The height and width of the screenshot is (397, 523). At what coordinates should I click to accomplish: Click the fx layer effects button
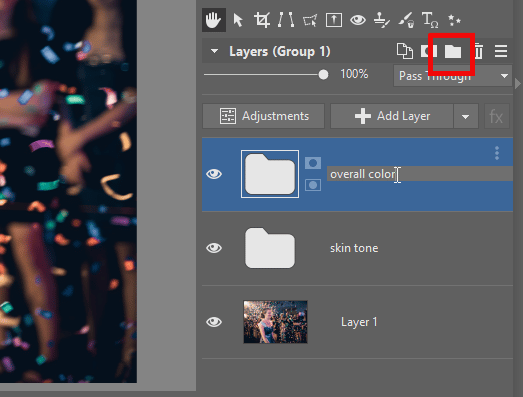pyautogui.click(x=497, y=116)
